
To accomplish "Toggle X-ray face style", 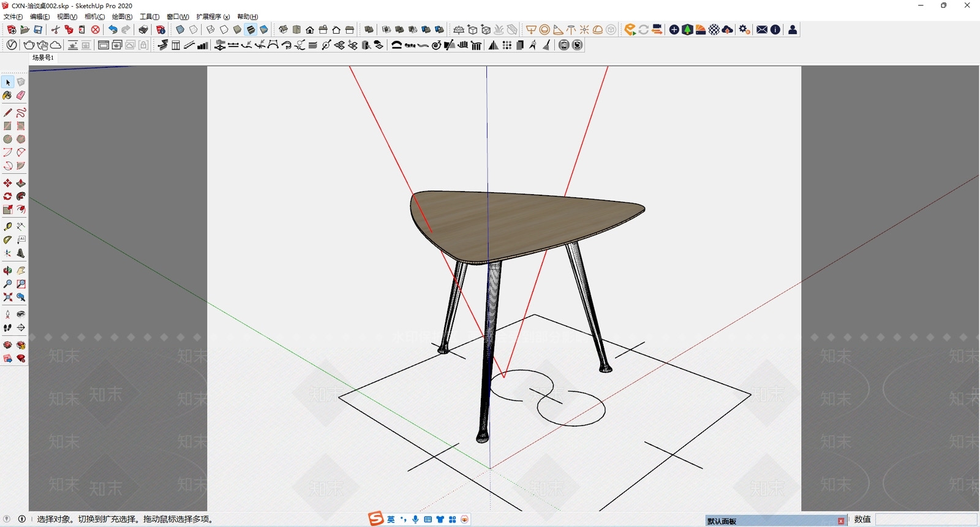I will coord(180,29).
